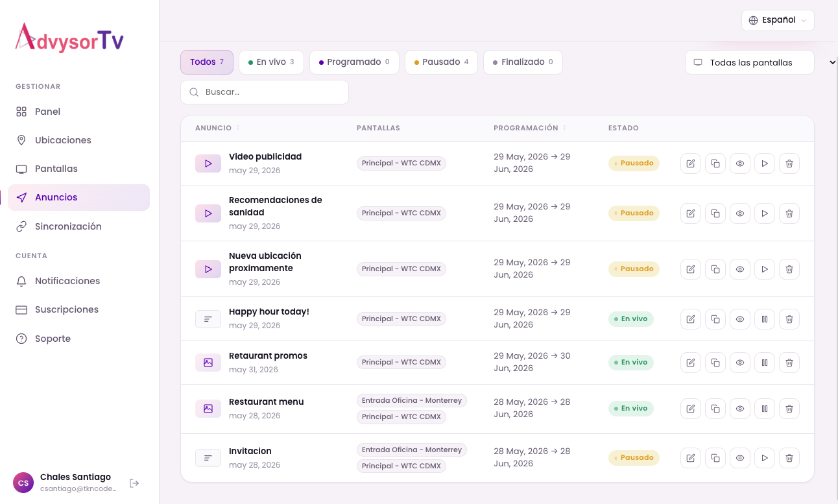Viewport: 838px width, 504px height.
Task: Delete the Restaurant menu announcement
Action: point(789,409)
